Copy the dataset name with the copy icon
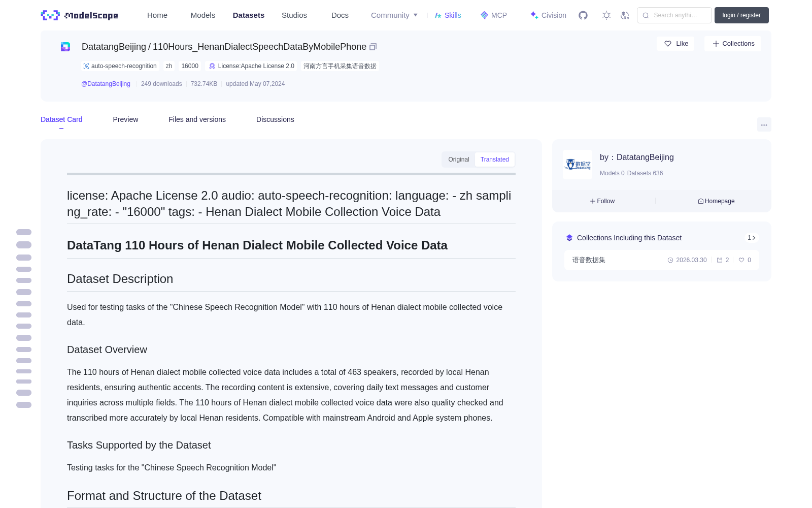 click(373, 47)
